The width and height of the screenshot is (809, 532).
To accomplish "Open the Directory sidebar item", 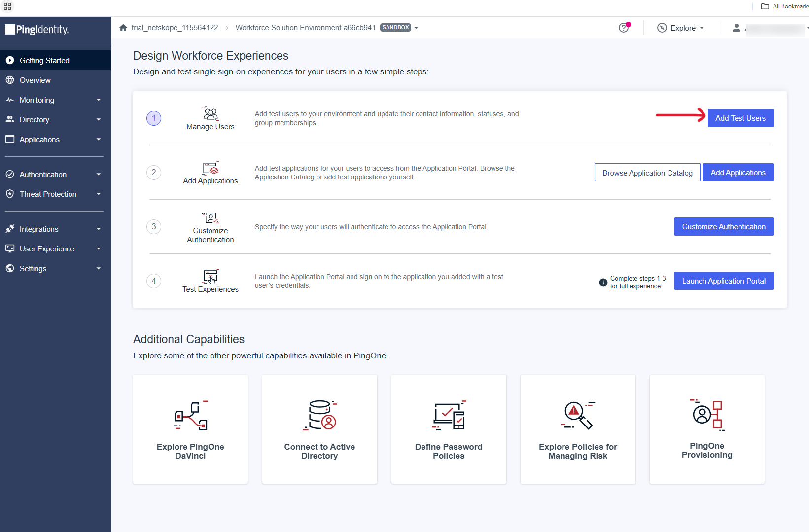I will click(55, 119).
